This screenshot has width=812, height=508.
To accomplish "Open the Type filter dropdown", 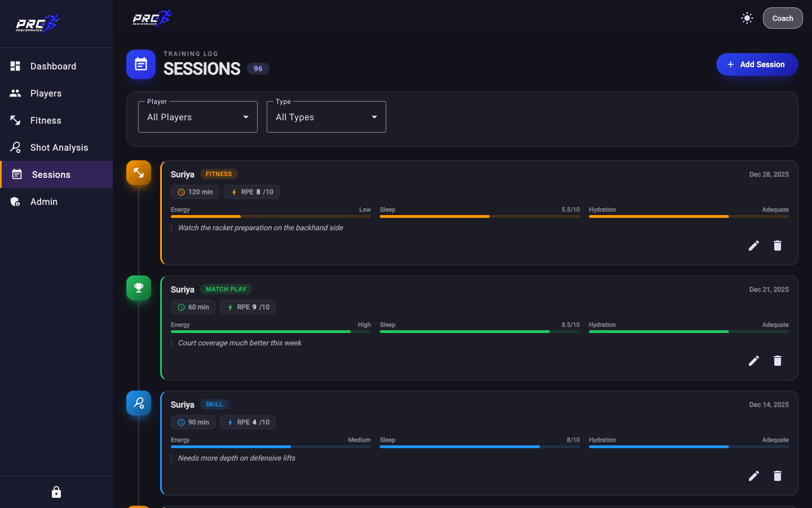I will pyautogui.click(x=326, y=117).
